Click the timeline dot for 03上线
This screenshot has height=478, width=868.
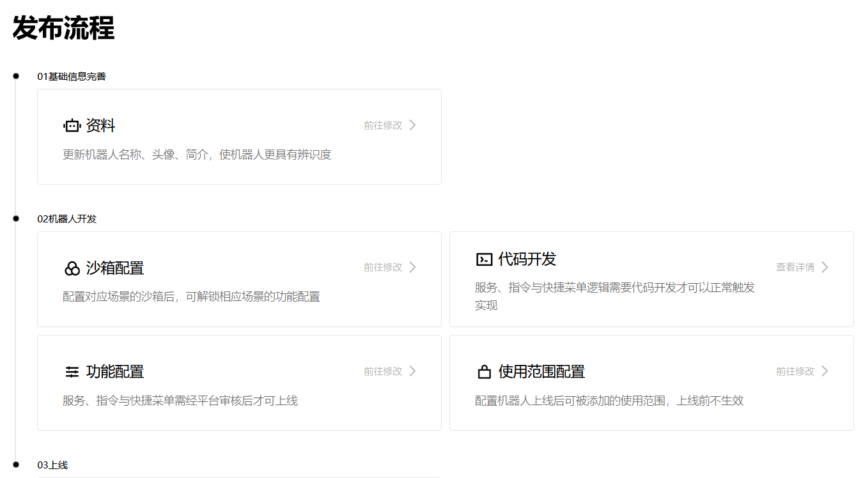coord(16,464)
